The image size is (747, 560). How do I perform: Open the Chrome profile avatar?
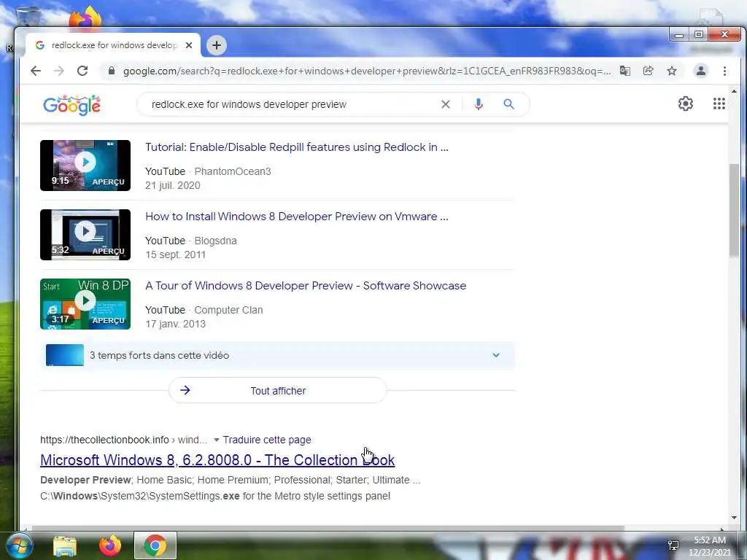click(x=701, y=71)
